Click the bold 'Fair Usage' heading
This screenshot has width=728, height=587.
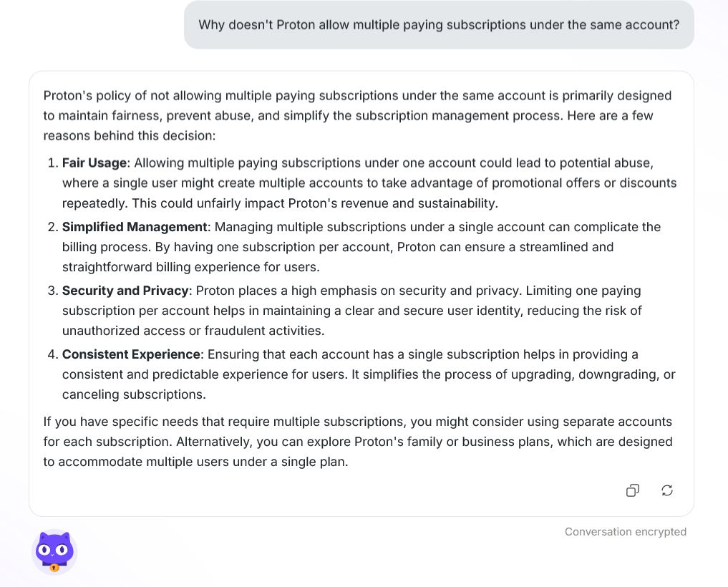pos(94,163)
